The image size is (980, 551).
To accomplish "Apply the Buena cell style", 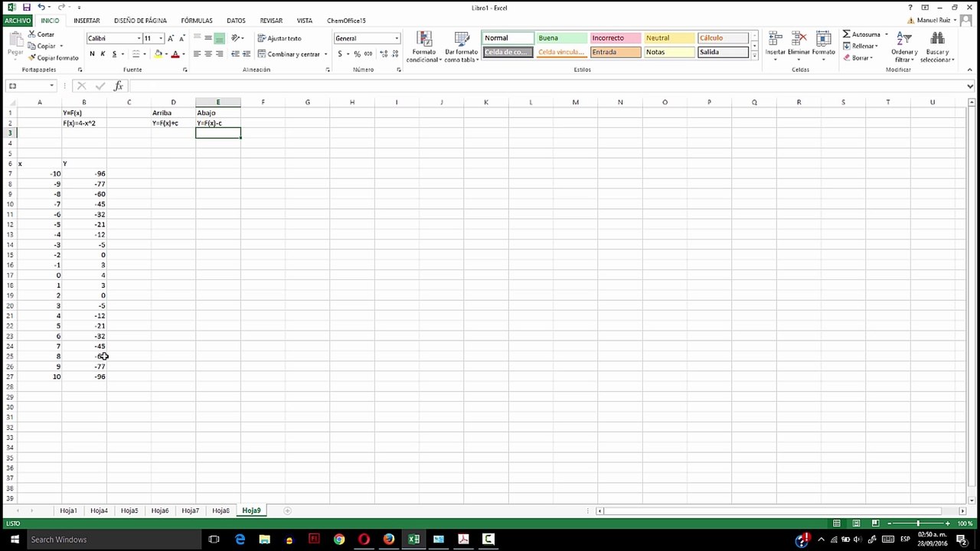I will [561, 38].
